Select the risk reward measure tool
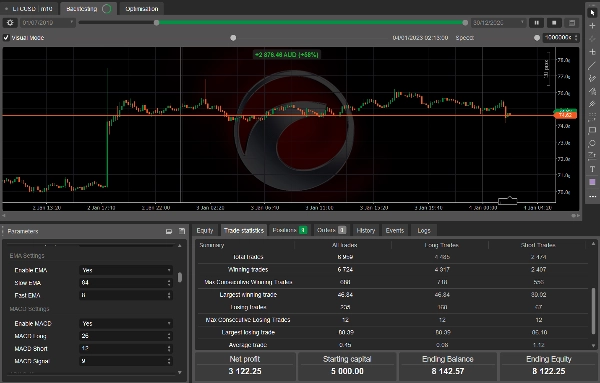 click(x=592, y=156)
